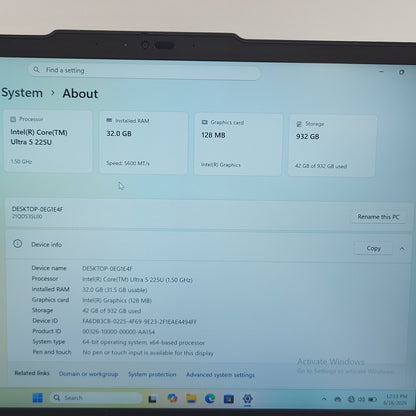The width and height of the screenshot is (416, 416).
Task: Minimize the Settings window
Action: tap(381, 71)
